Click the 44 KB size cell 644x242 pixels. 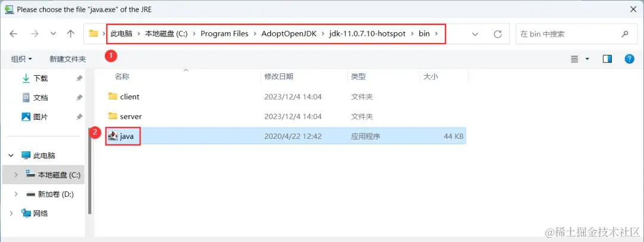[x=453, y=136]
